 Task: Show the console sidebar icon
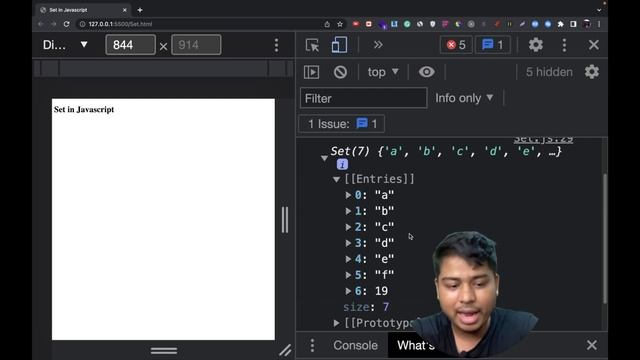[311, 72]
